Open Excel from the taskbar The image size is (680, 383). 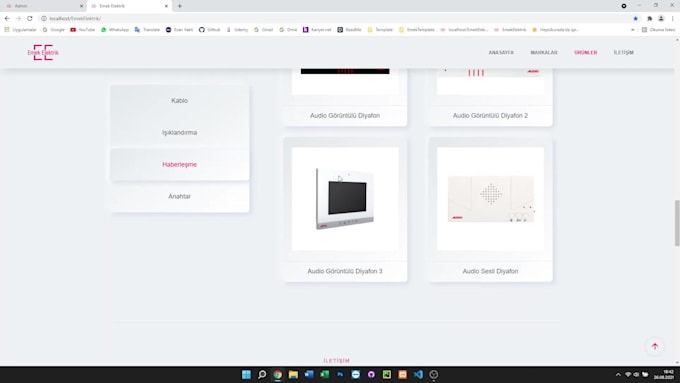(324, 374)
